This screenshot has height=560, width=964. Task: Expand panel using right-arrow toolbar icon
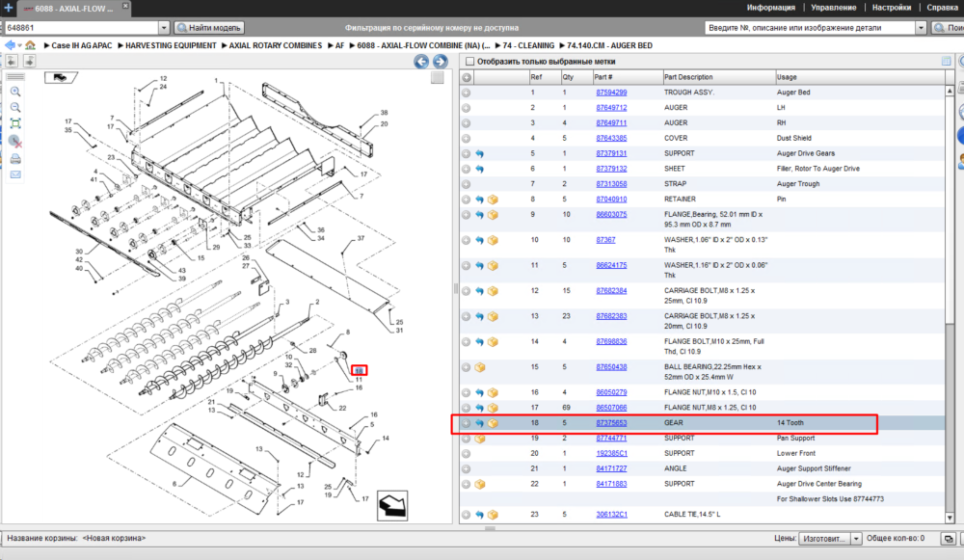pos(29,61)
